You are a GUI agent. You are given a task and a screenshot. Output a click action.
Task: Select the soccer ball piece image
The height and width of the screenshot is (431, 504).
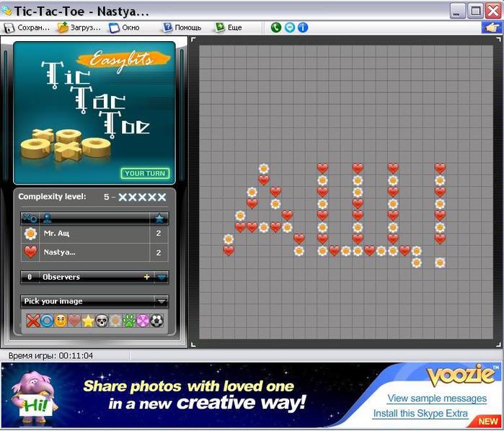point(156,321)
